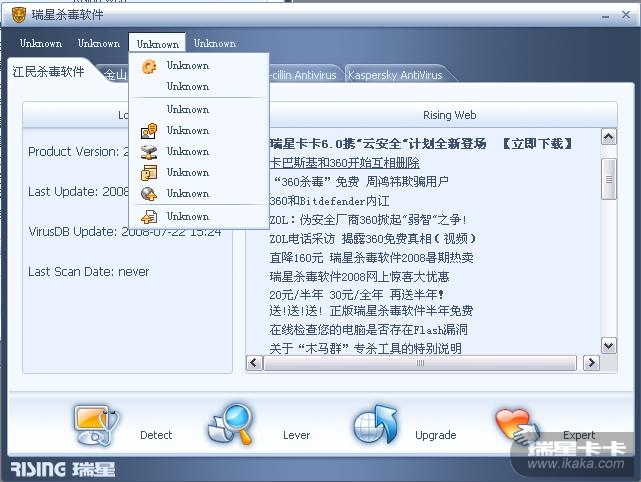Open the "360杀毒" 免费 周鸿祎欺骗用户 link
Image resolution: width=641 pixels, height=482 pixels.
click(361, 182)
